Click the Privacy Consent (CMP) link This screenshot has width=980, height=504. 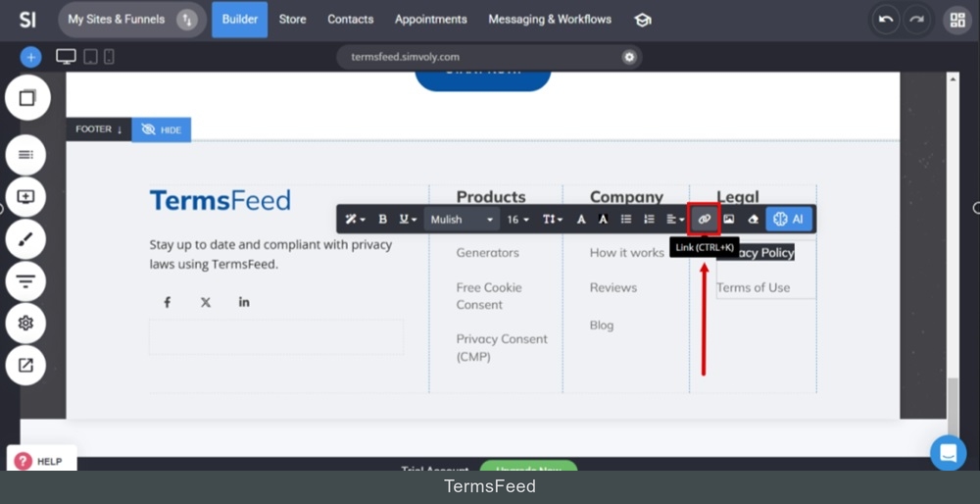point(502,348)
